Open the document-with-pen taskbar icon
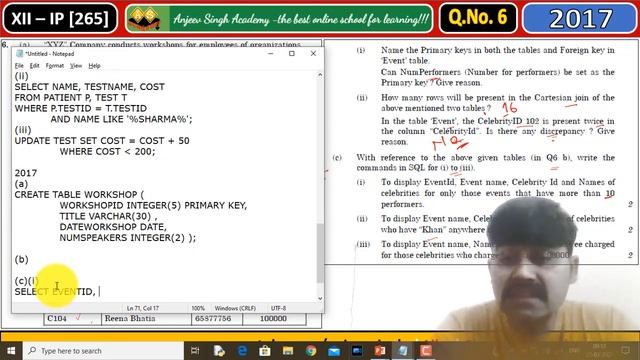The width and height of the screenshot is (640, 360). click(219, 351)
